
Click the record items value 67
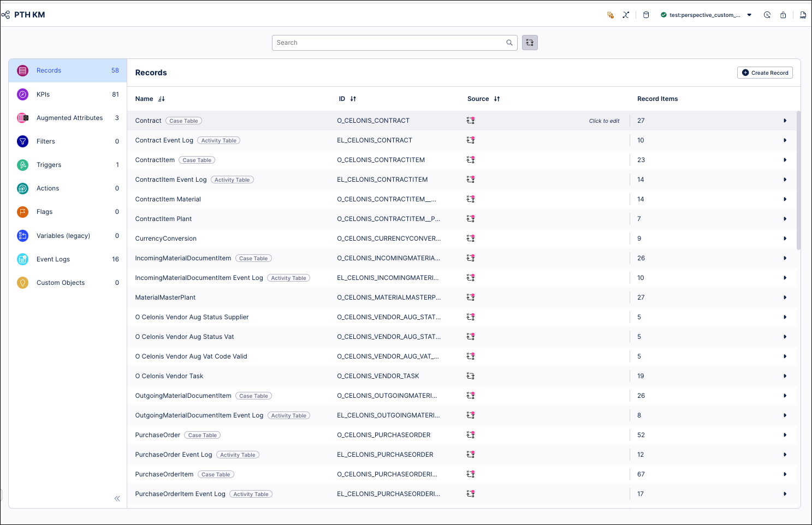tap(641, 474)
